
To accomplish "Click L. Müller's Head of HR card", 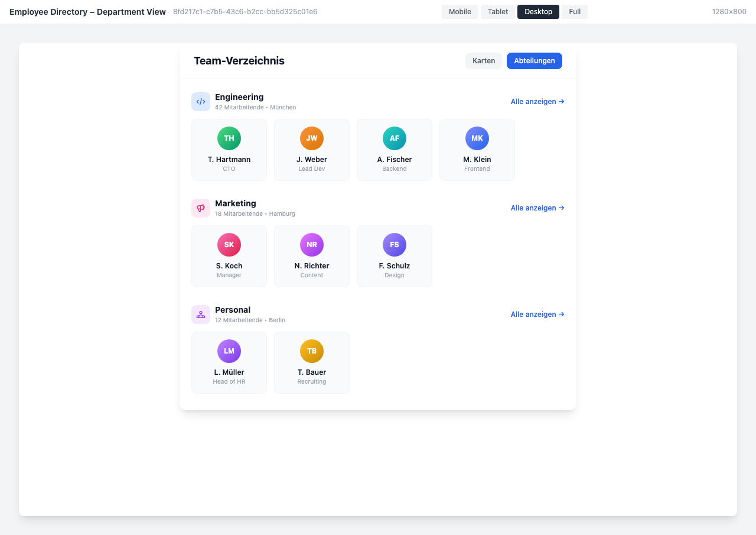I will [x=229, y=362].
